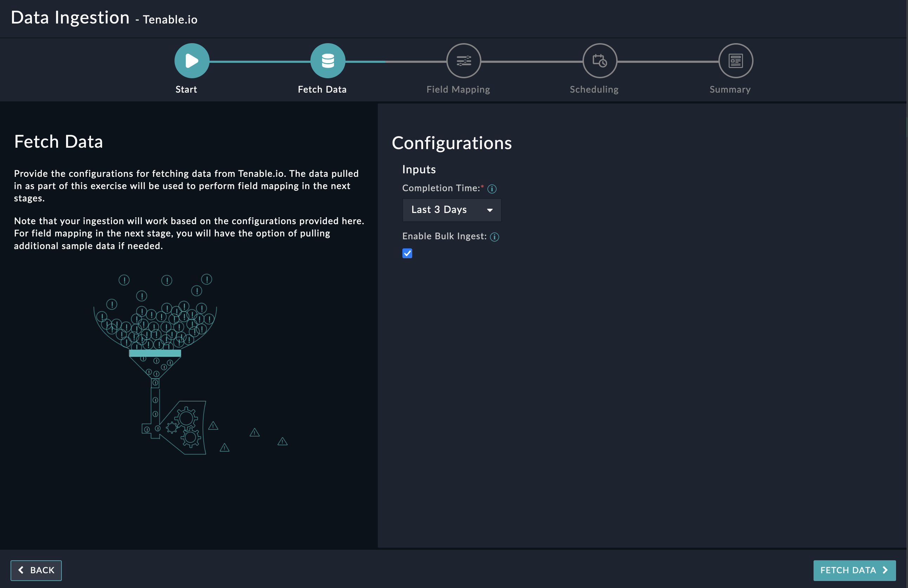Select the Field Mapping step label
The width and height of the screenshot is (908, 588).
click(x=458, y=89)
